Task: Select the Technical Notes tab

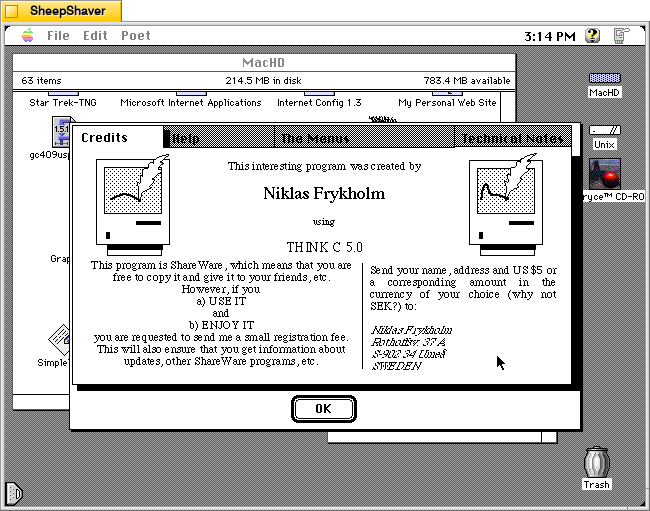Action: [513, 137]
